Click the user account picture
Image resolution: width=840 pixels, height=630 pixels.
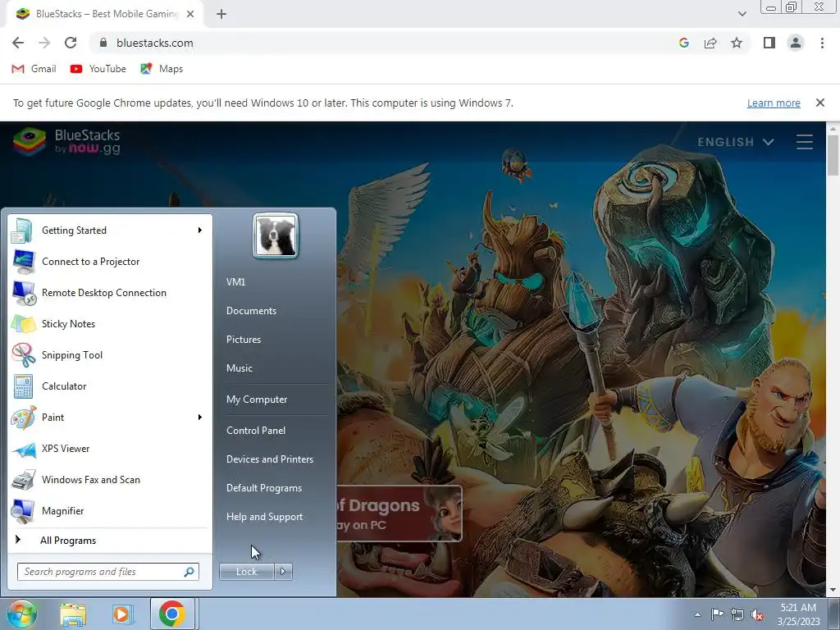coord(276,235)
